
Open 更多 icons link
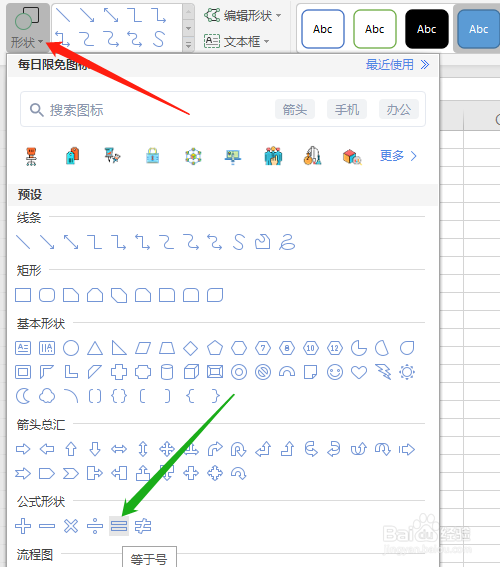pyautogui.click(x=398, y=156)
